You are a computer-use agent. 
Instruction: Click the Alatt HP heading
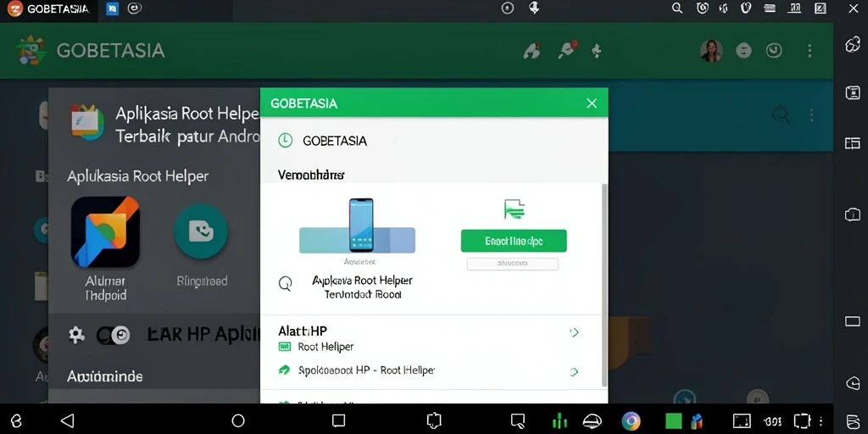point(303,331)
